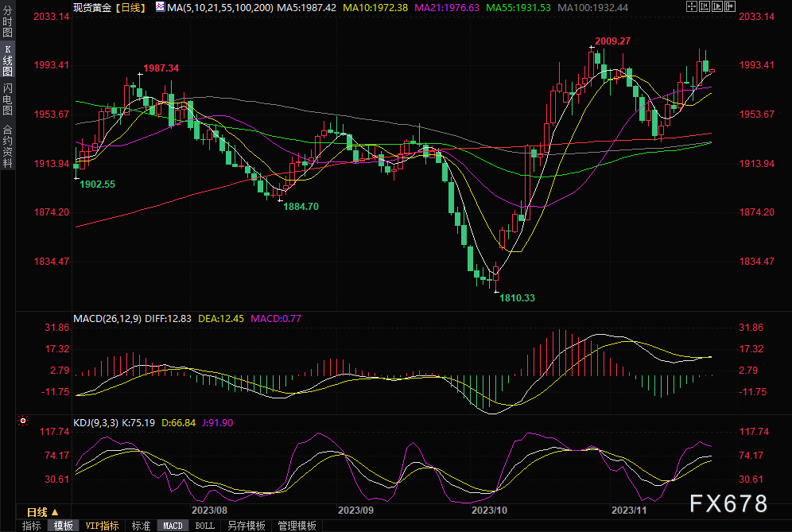792x532 pixels.
Task: Click 另存模板 to save template
Action: click(x=246, y=526)
